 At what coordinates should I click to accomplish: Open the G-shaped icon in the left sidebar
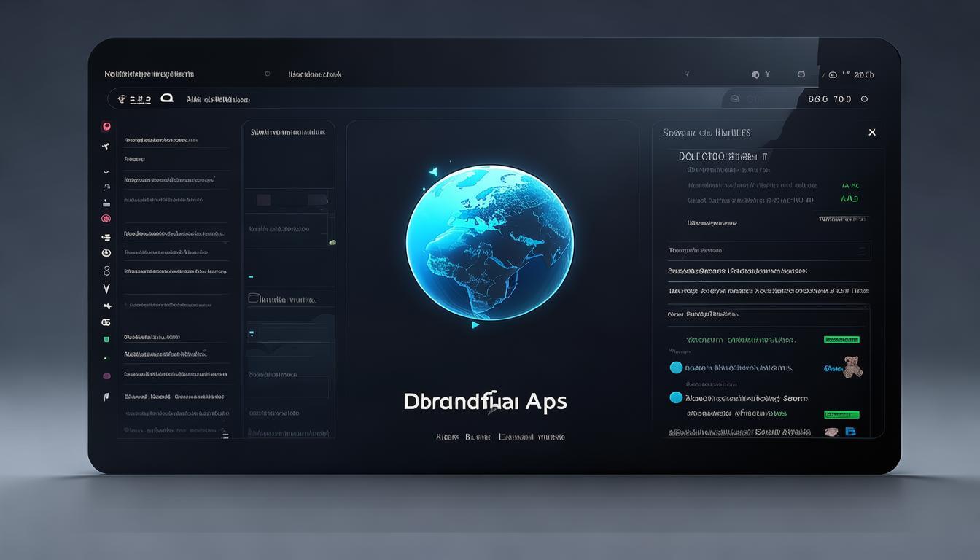pyautogui.click(x=106, y=323)
